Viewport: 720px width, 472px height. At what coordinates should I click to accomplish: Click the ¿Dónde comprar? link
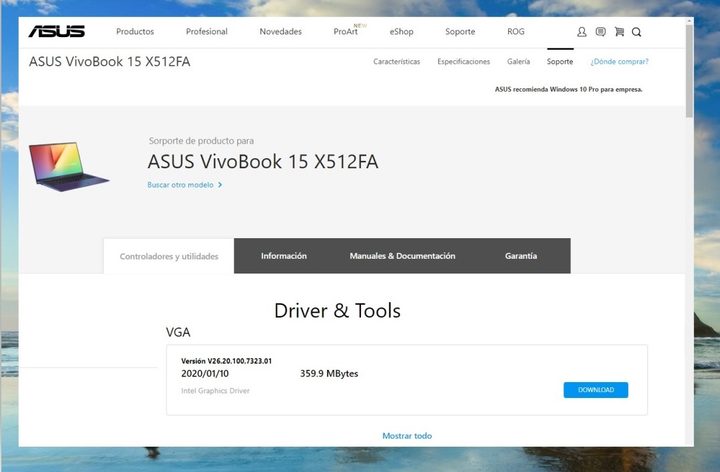619,62
